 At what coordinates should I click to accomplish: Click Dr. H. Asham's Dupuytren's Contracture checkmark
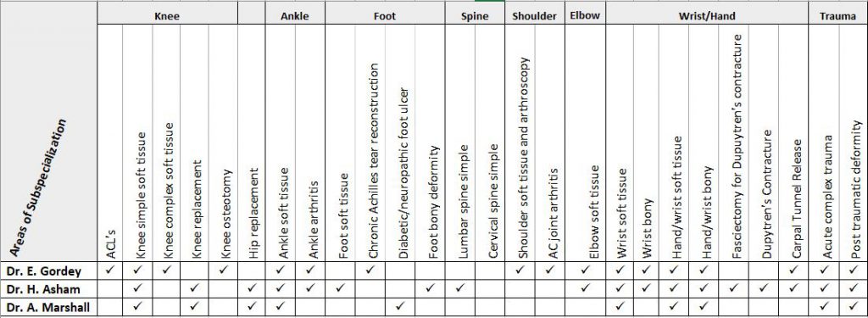coord(764,287)
